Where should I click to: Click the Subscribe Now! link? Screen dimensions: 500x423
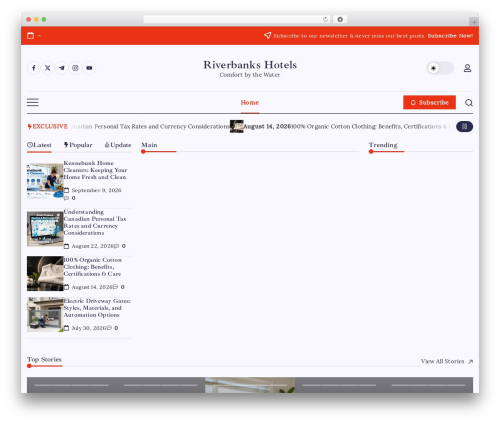pyautogui.click(x=450, y=36)
